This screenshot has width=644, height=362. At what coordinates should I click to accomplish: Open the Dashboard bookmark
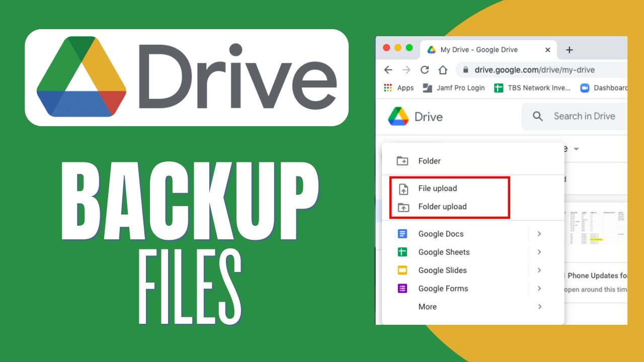click(604, 87)
